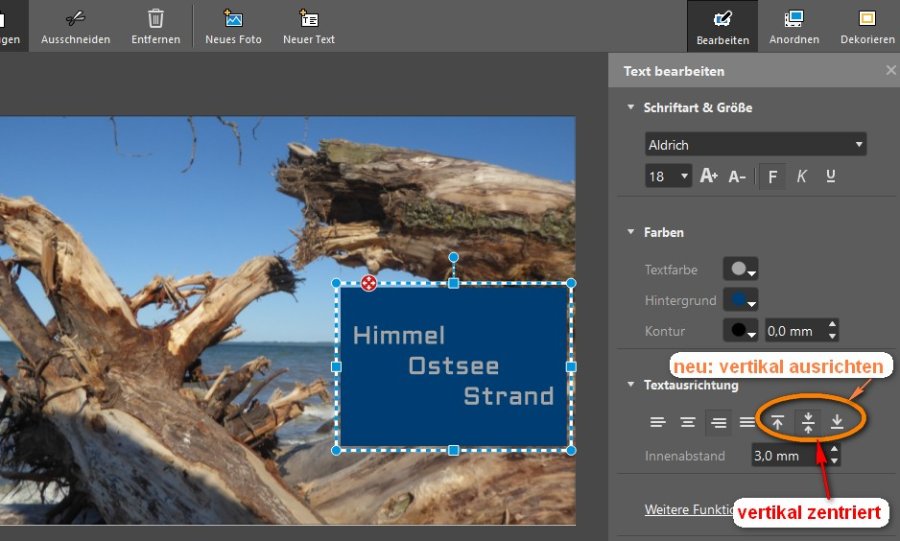Click the Ausschneiden scissors icon

tap(75, 18)
